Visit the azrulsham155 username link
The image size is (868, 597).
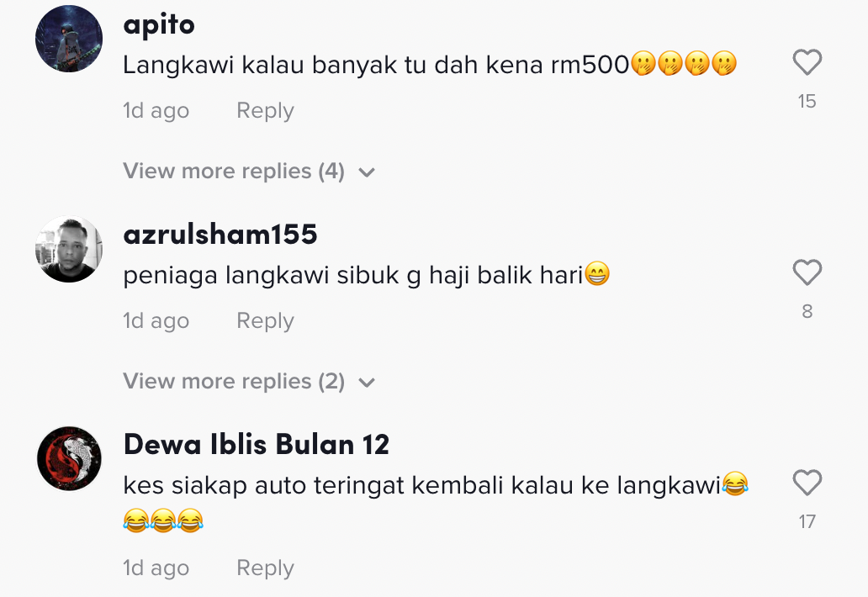point(220,234)
